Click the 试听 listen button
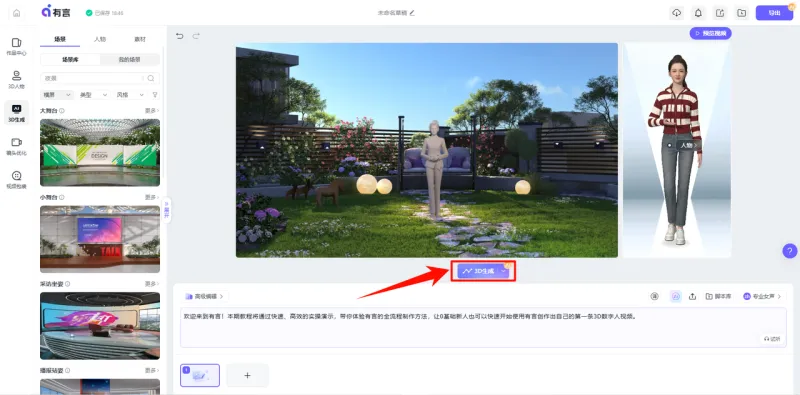 coord(772,339)
